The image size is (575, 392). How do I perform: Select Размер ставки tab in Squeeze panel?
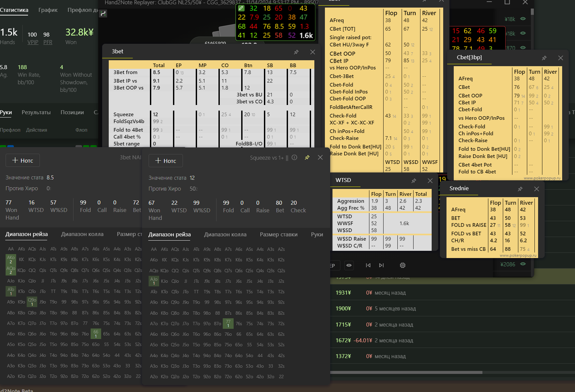coord(279,234)
